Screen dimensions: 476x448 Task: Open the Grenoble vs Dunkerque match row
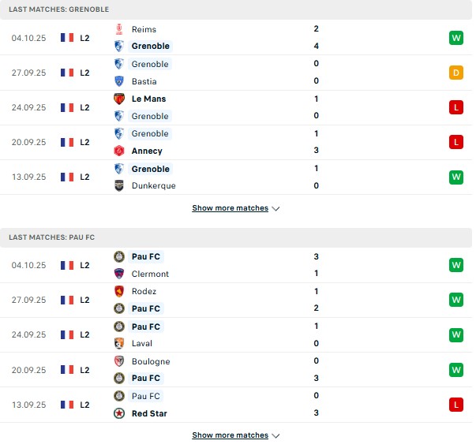click(x=237, y=177)
